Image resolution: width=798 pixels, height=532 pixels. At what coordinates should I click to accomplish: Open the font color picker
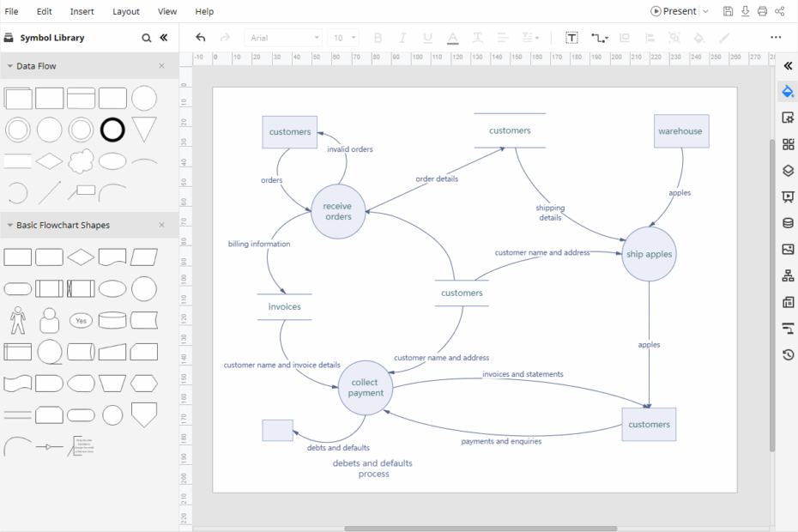tap(452, 38)
